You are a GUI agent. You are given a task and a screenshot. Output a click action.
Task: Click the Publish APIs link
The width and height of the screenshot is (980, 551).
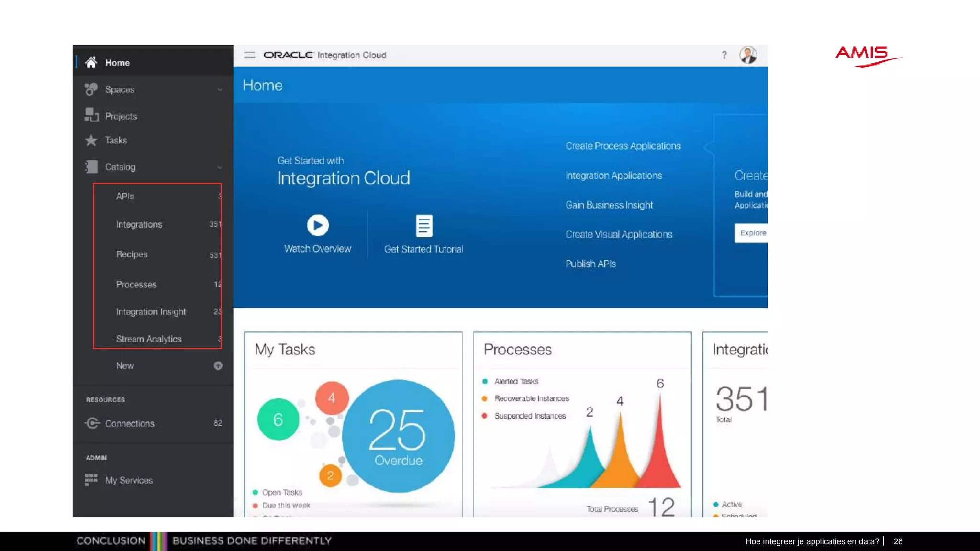(590, 264)
